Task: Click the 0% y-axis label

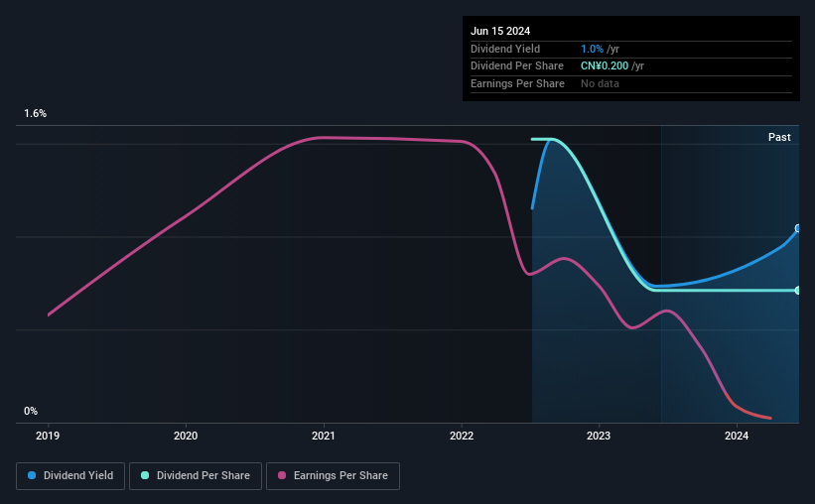Action: tap(31, 411)
